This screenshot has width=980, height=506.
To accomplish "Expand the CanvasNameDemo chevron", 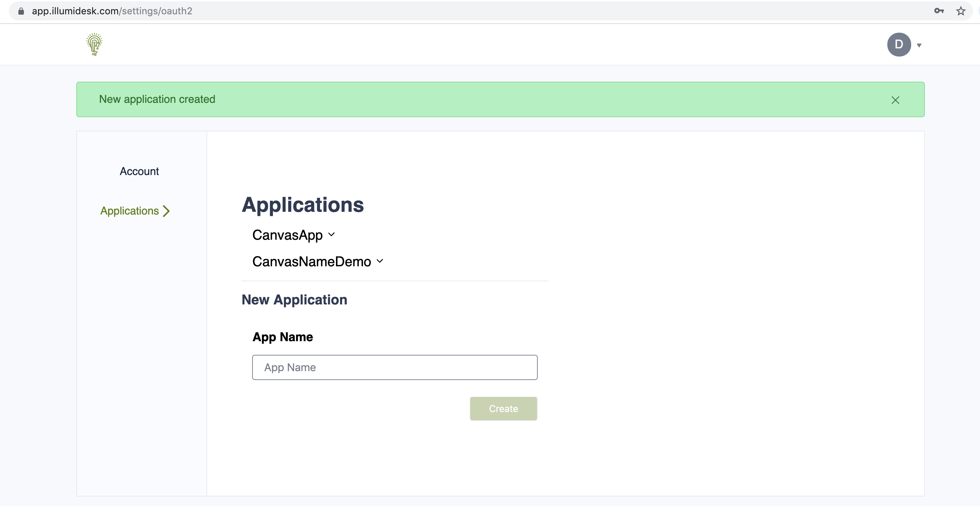I will [x=380, y=261].
